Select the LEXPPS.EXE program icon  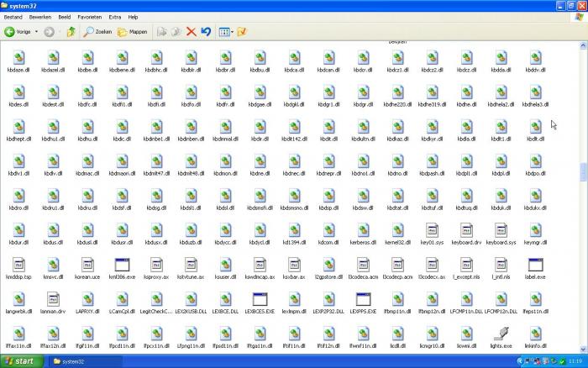pyautogui.click(x=364, y=299)
